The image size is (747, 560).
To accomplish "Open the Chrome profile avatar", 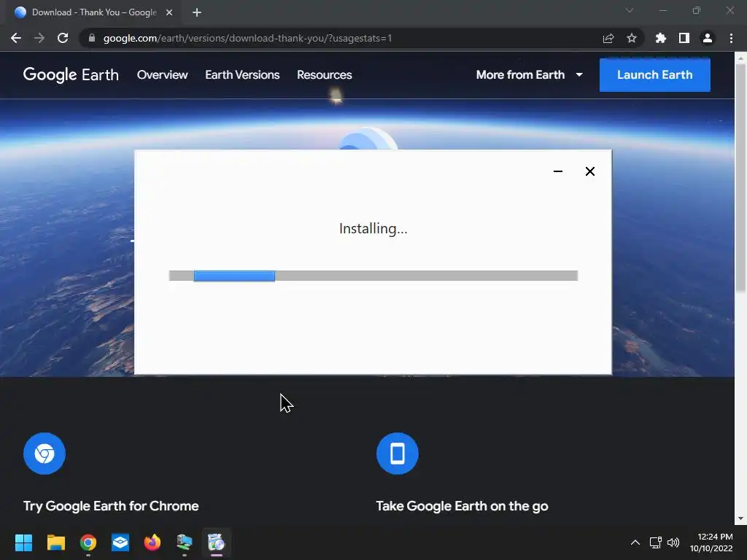I will click(x=708, y=38).
